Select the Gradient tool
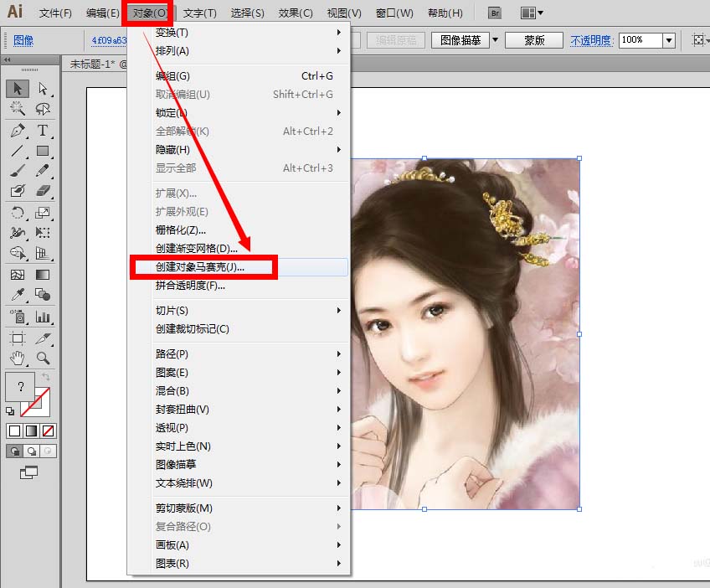Viewport: 710px width, 588px height. click(43, 275)
